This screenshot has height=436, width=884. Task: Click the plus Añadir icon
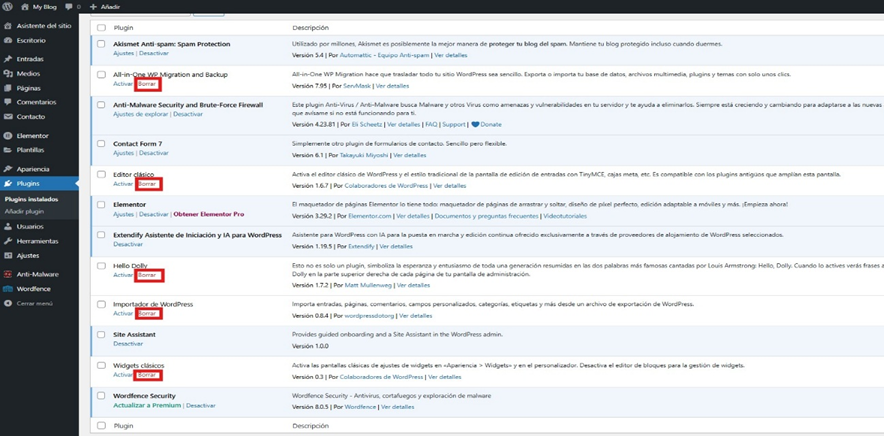[x=94, y=7]
